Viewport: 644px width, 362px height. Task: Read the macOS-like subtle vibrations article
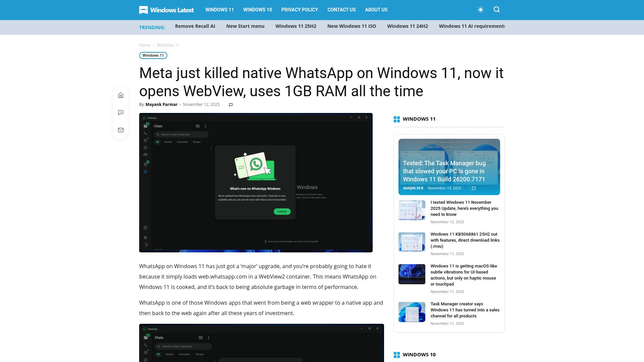point(464,275)
